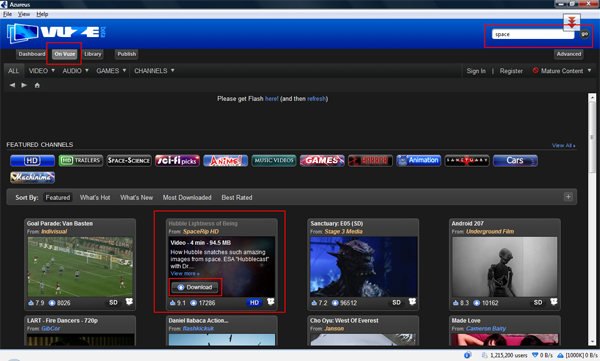600x361 pixels.
Task: Expand the CHANNELS dropdown
Action: [x=154, y=71]
